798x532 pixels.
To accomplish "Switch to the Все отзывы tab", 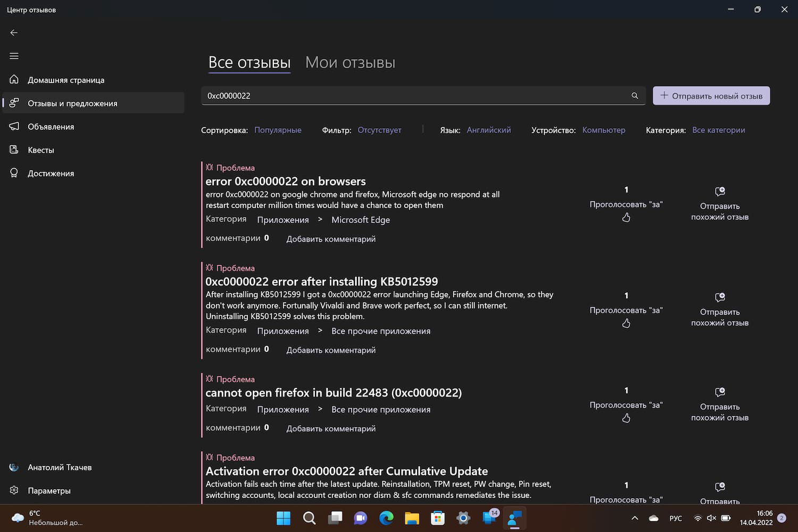I will pyautogui.click(x=250, y=63).
